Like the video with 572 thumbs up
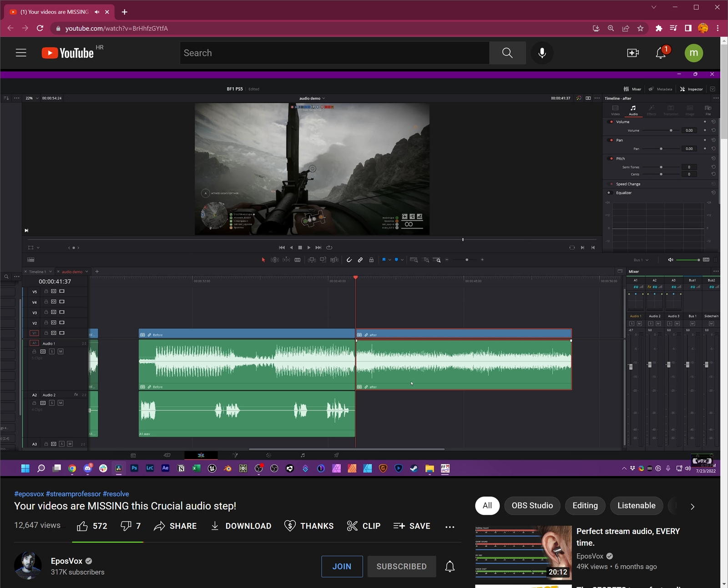Viewport: 728px width, 588px height. click(92, 526)
